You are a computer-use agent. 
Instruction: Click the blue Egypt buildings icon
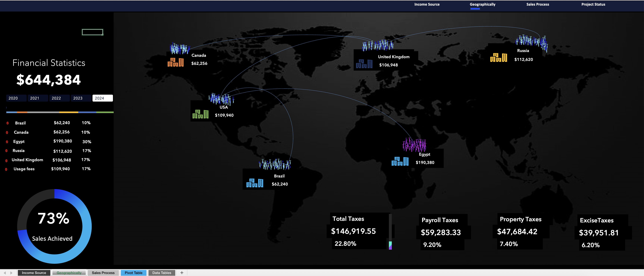point(400,161)
